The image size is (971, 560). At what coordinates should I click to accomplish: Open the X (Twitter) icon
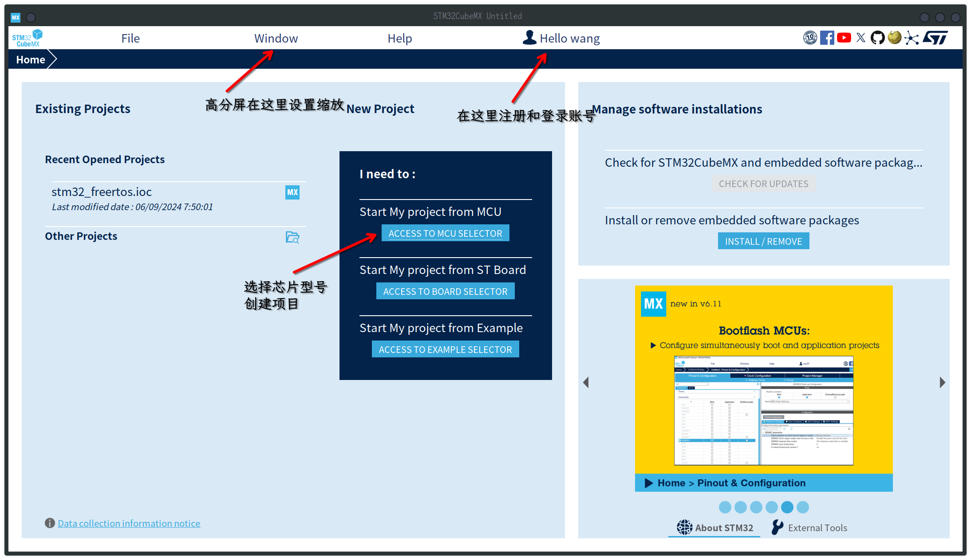click(861, 38)
